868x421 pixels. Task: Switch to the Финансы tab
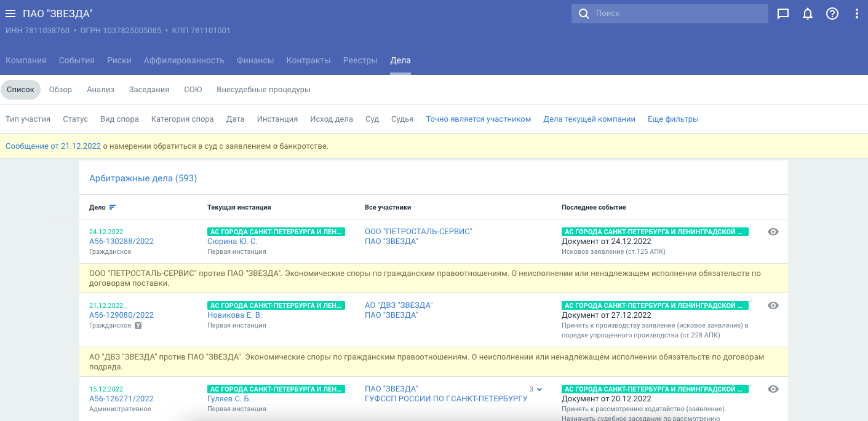click(255, 60)
